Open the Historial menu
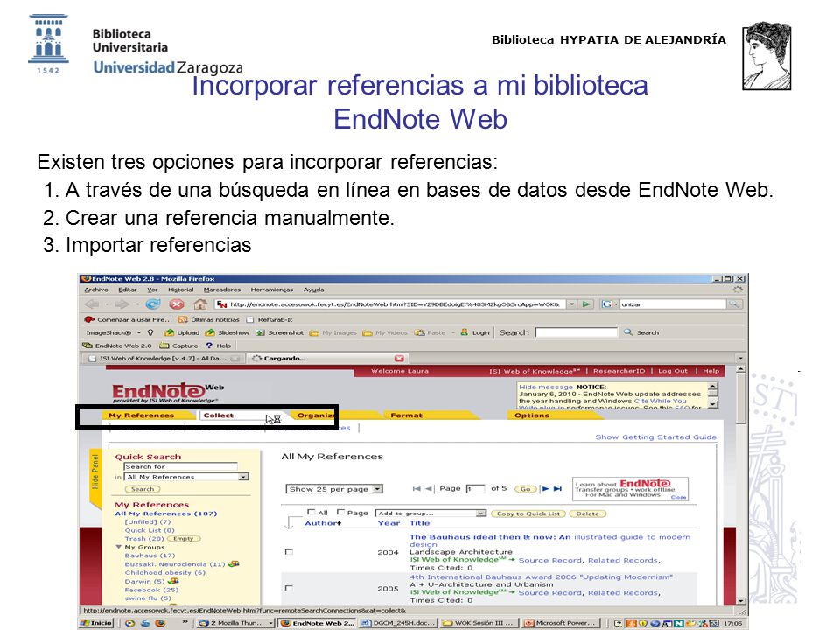This screenshot has width=840, height=630. click(x=180, y=290)
